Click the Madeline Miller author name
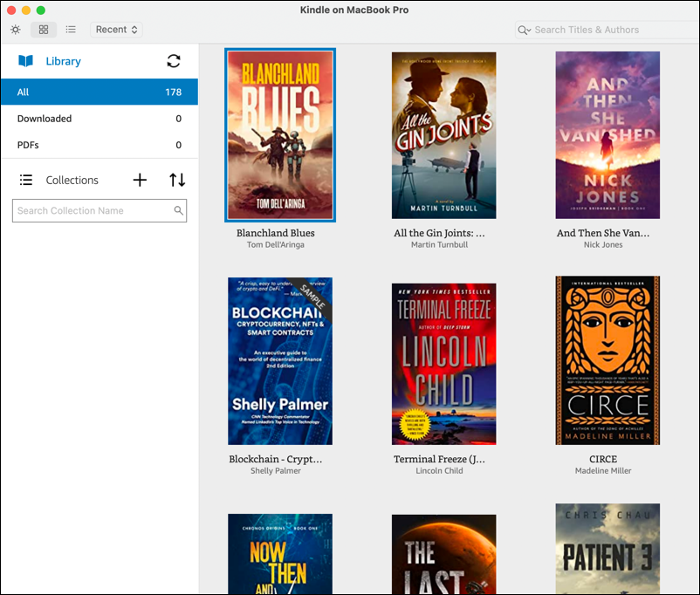The image size is (700, 595). coord(603,470)
